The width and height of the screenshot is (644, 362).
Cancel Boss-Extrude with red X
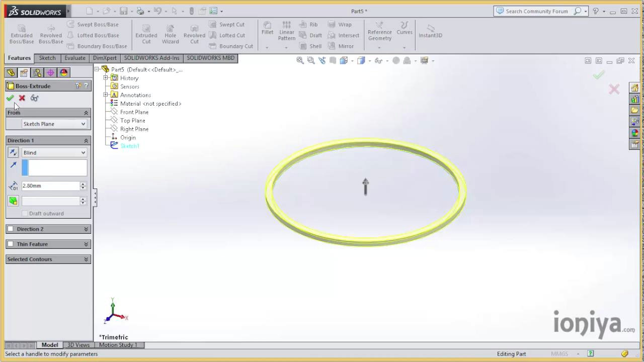(x=22, y=98)
